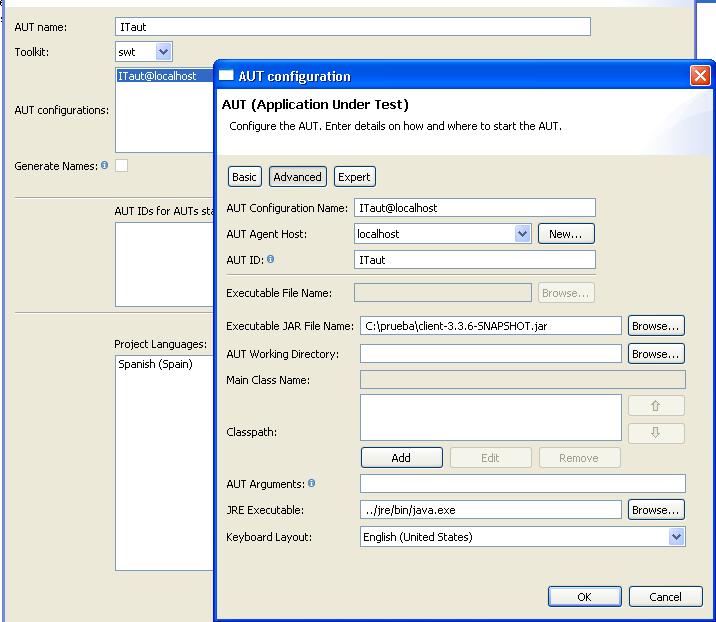Click the Classpath list box
The width and height of the screenshot is (716, 622).
coord(491,418)
